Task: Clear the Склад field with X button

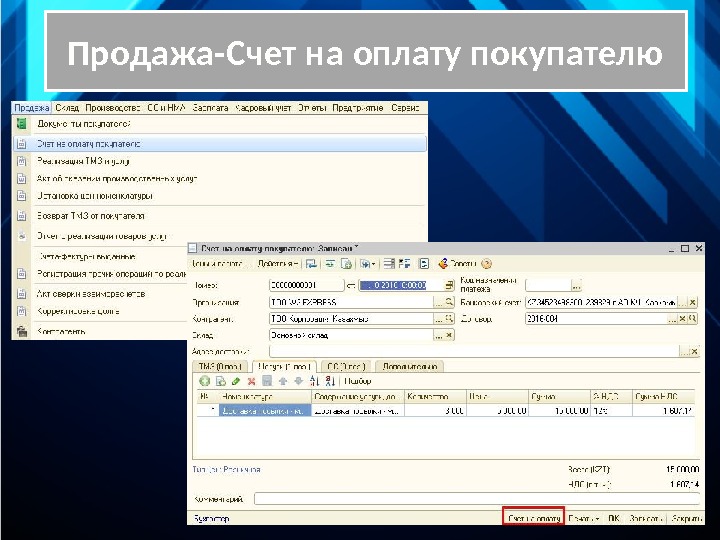Action: coord(449,335)
